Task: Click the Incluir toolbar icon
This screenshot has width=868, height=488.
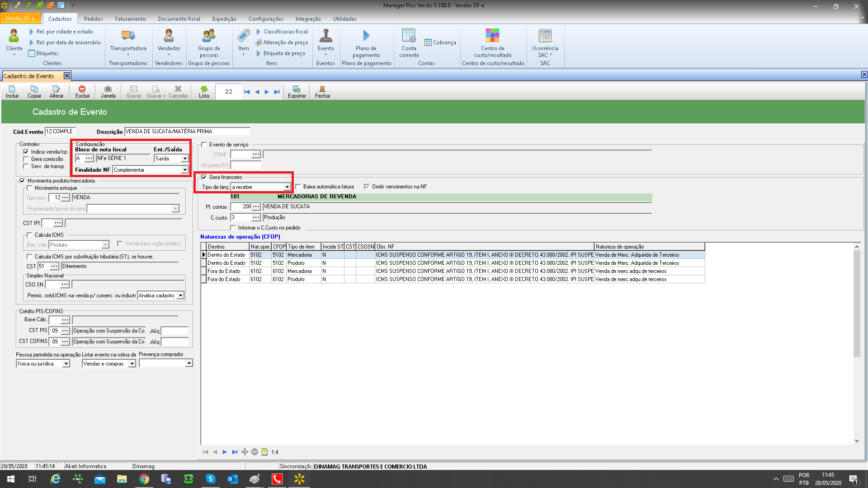Action: [12, 91]
